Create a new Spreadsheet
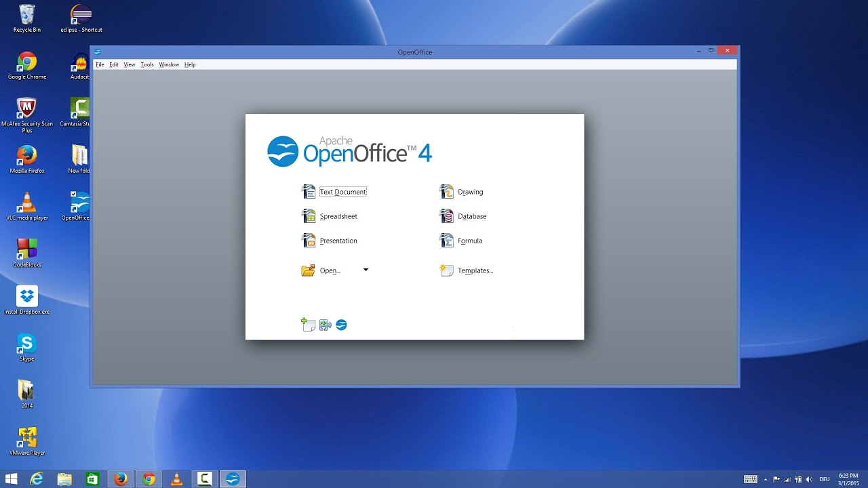The width and height of the screenshot is (868, 488). 329,216
